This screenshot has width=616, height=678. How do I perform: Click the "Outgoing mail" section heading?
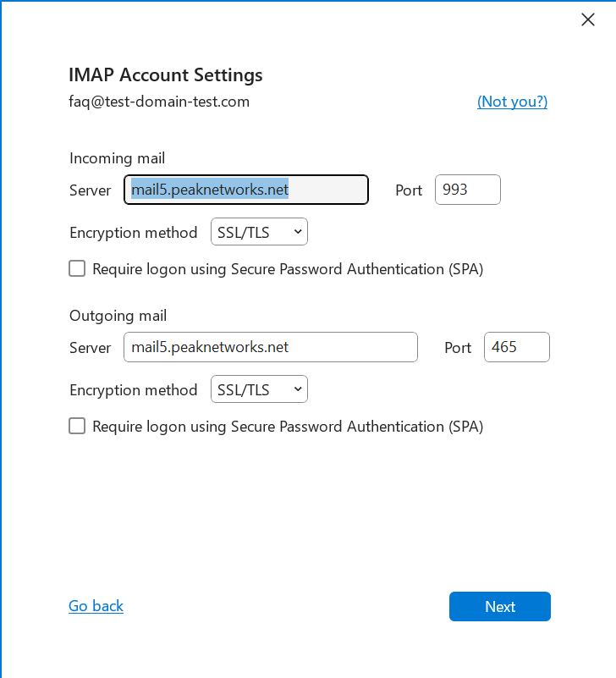tap(118, 316)
